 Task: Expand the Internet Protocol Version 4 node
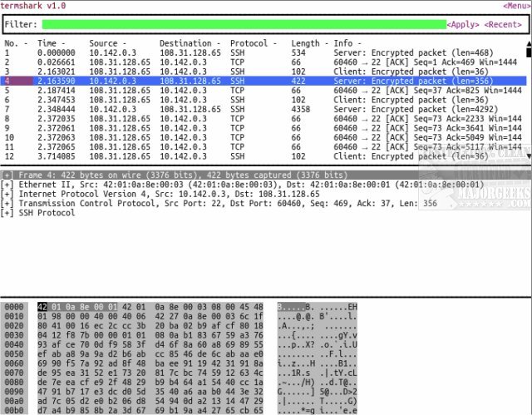click(7, 194)
